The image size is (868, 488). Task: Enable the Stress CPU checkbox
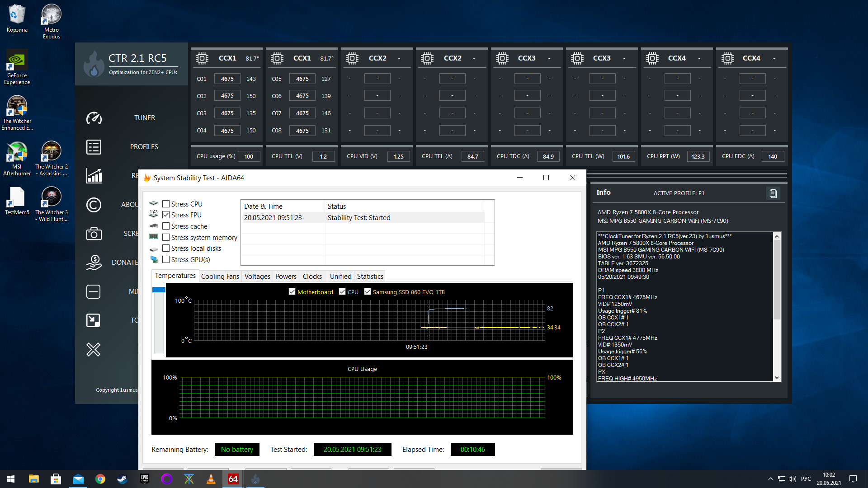pyautogui.click(x=166, y=204)
